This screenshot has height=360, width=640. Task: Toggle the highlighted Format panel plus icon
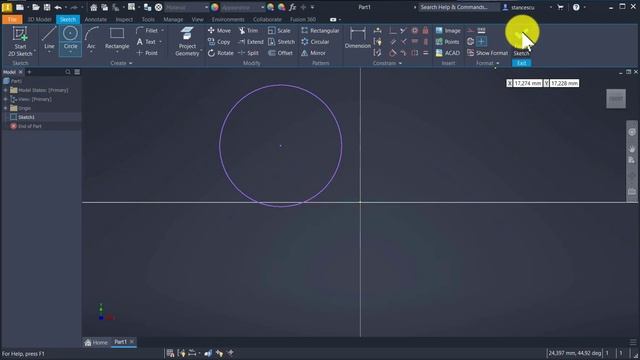[482, 42]
